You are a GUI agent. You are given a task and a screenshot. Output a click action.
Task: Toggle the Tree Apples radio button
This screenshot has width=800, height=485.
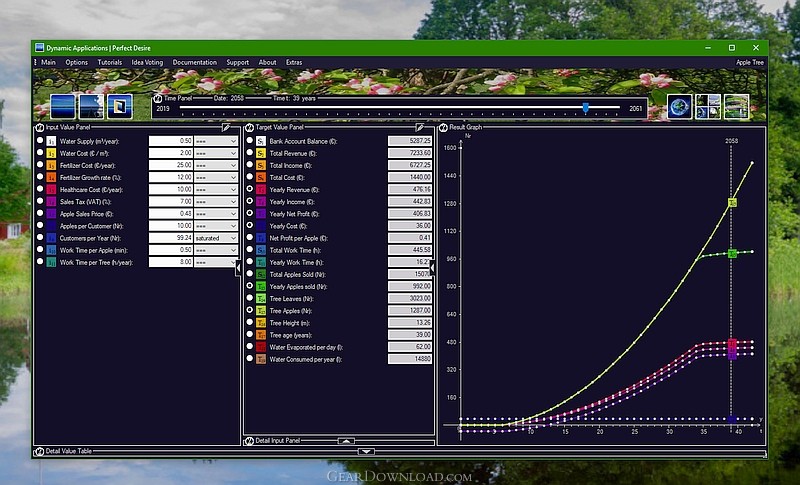point(249,310)
